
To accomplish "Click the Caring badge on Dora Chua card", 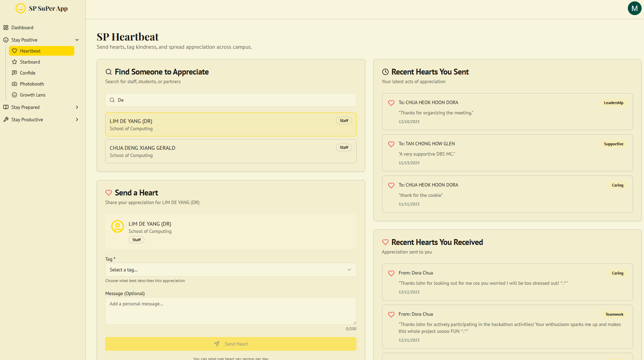I will (618, 273).
